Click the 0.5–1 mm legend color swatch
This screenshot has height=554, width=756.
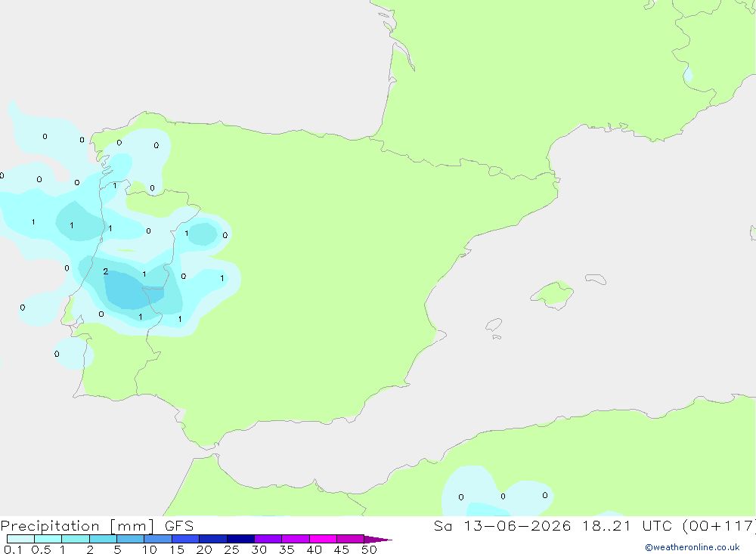click(48, 539)
